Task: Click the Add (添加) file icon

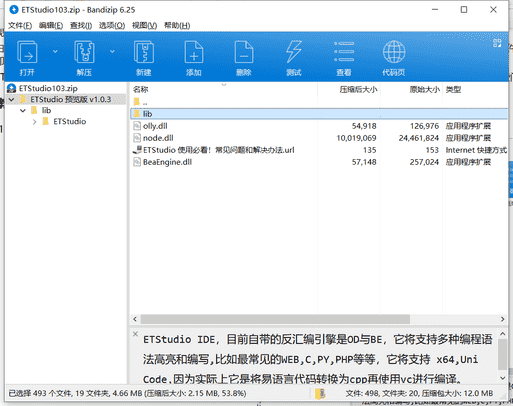Action: click(x=194, y=52)
